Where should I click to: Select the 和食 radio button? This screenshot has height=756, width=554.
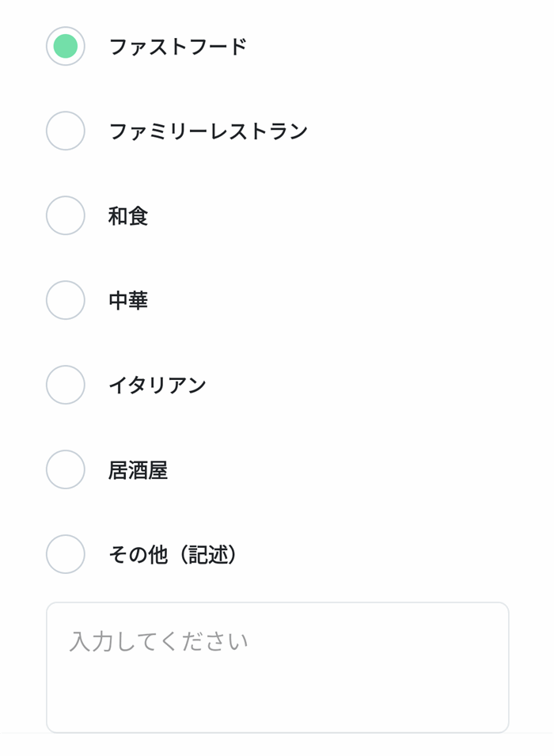click(66, 215)
